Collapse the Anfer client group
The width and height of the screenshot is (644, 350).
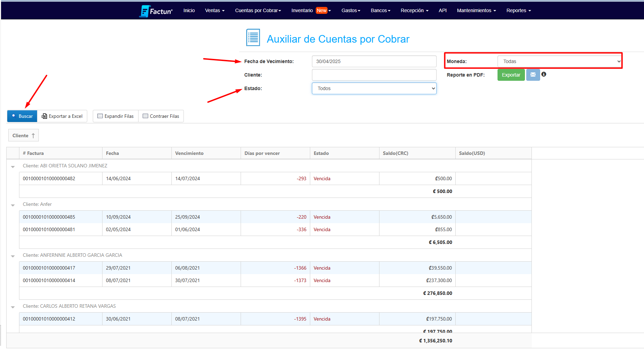[x=13, y=205]
